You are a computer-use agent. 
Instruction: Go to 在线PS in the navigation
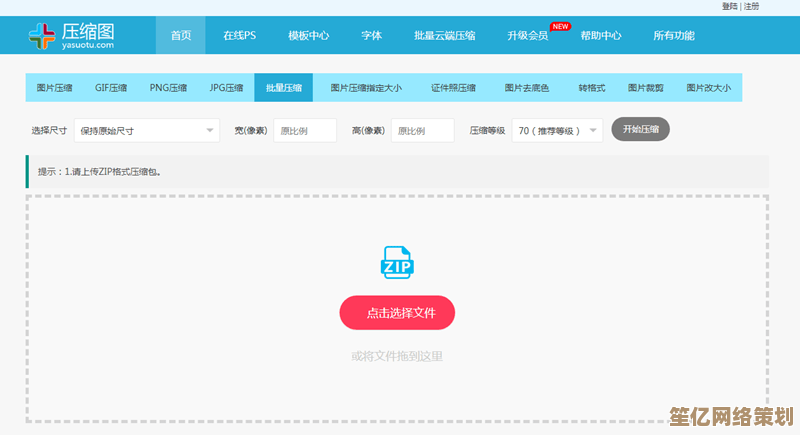point(239,36)
